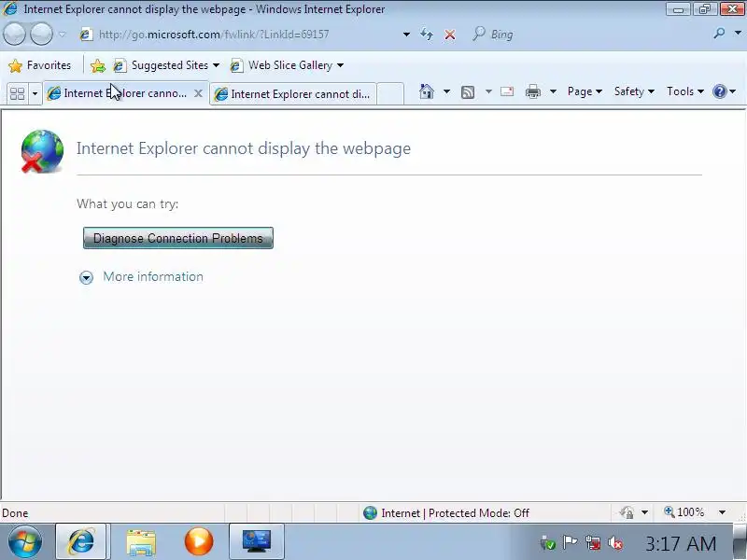Click the Quick Tabs grid icon
747x560 pixels.
(17, 93)
